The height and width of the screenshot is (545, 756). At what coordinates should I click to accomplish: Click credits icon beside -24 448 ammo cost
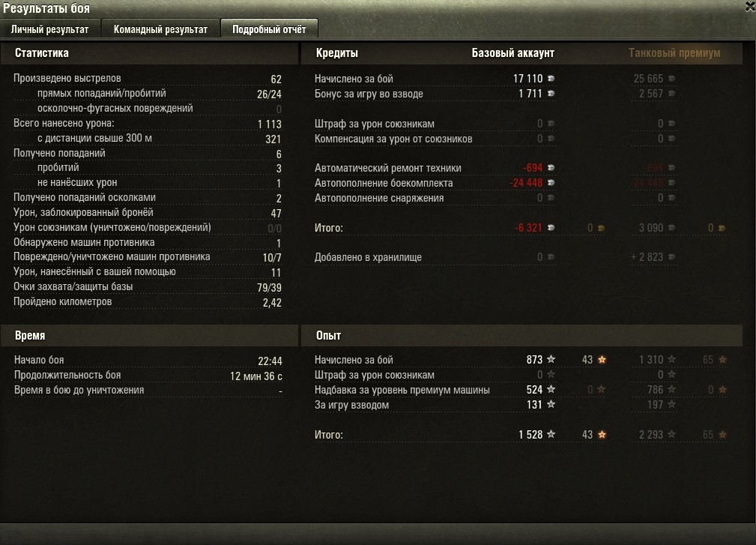coord(551,182)
